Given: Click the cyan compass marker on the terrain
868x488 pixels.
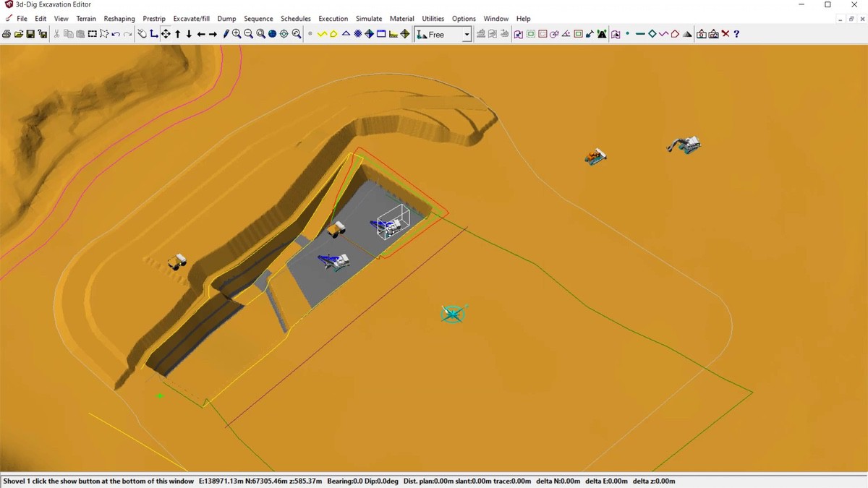Looking at the screenshot, I should 453,314.
